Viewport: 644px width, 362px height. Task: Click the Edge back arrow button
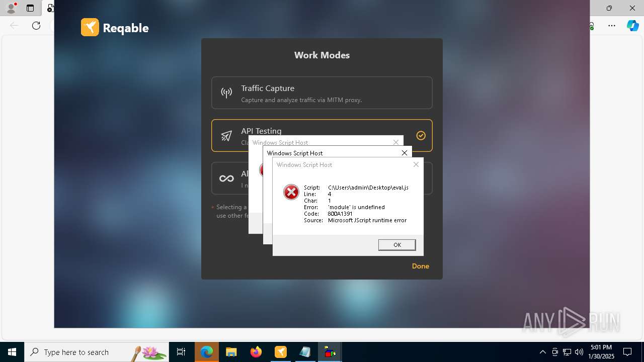click(x=14, y=26)
